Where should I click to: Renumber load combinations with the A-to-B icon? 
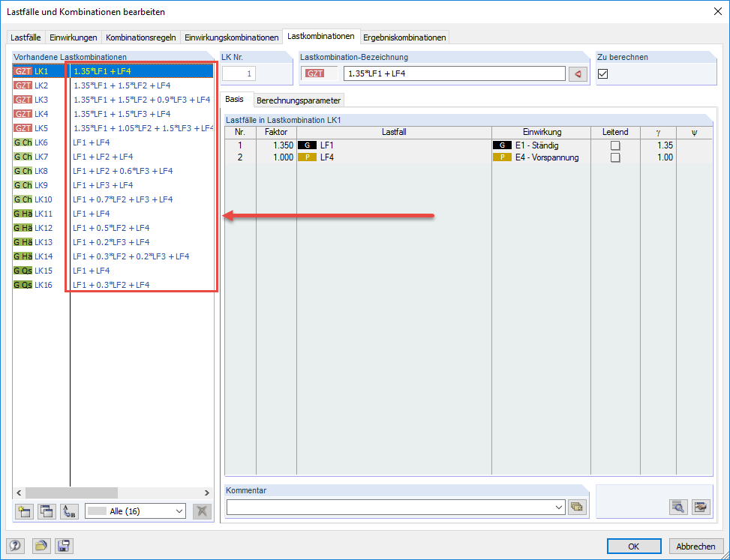tap(69, 511)
